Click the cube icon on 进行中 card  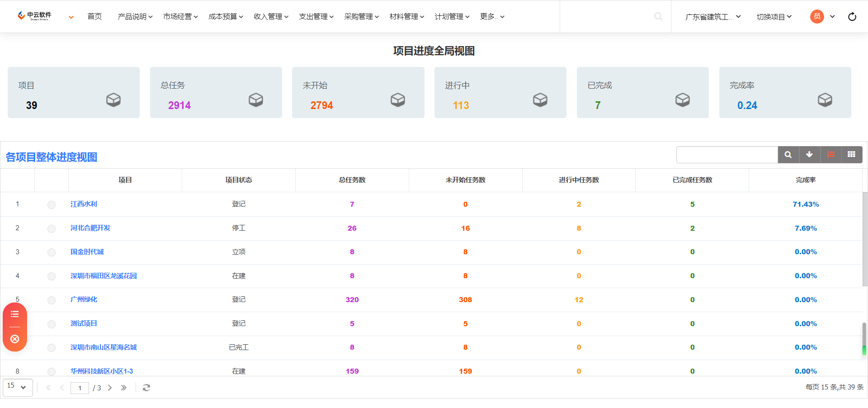pyautogui.click(x=540, y=100)
